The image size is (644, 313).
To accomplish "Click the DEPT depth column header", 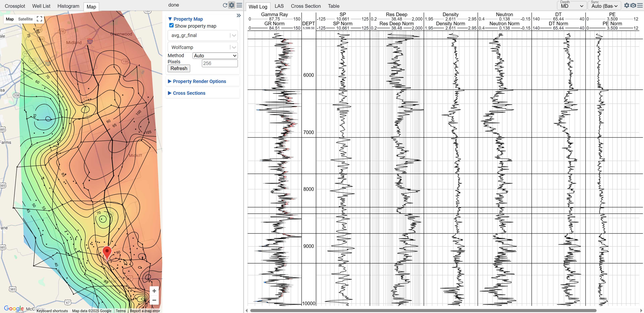I will [x=309, y=23].
